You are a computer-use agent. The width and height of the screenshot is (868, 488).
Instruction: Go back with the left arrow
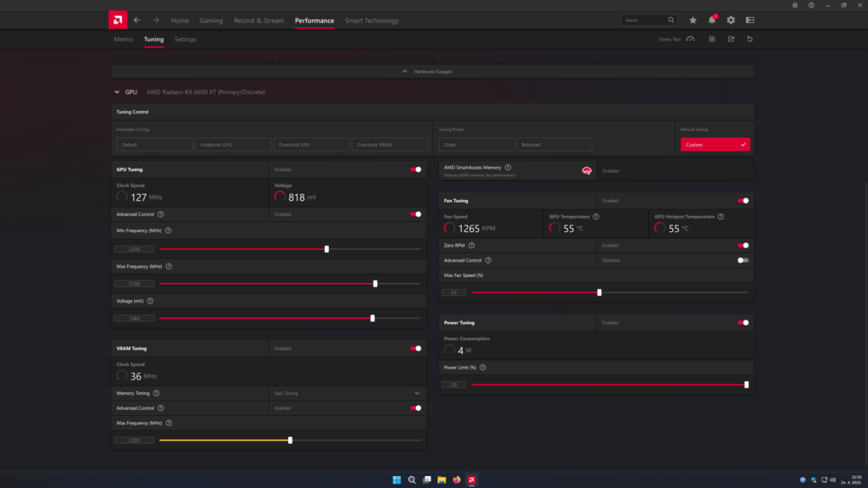coord(136,20)
